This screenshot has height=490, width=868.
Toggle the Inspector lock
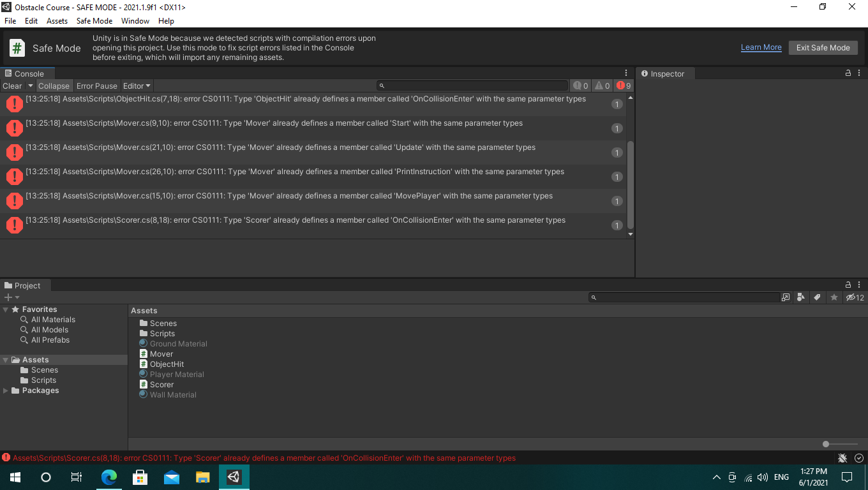coord(848,73)
